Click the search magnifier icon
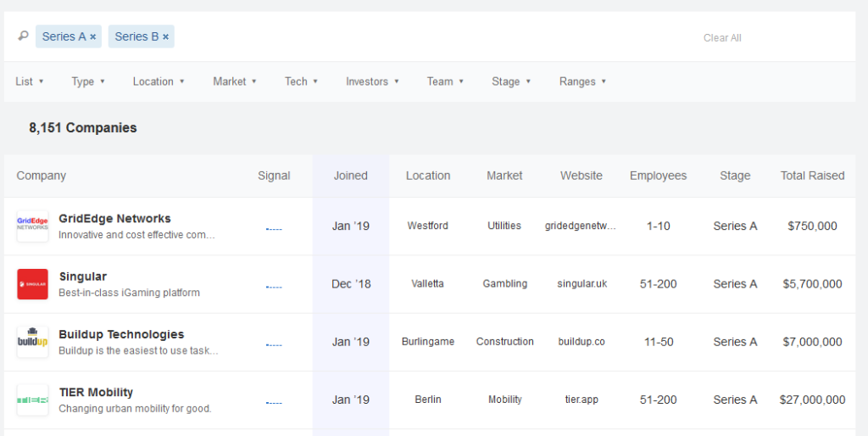 coord(23,36)
